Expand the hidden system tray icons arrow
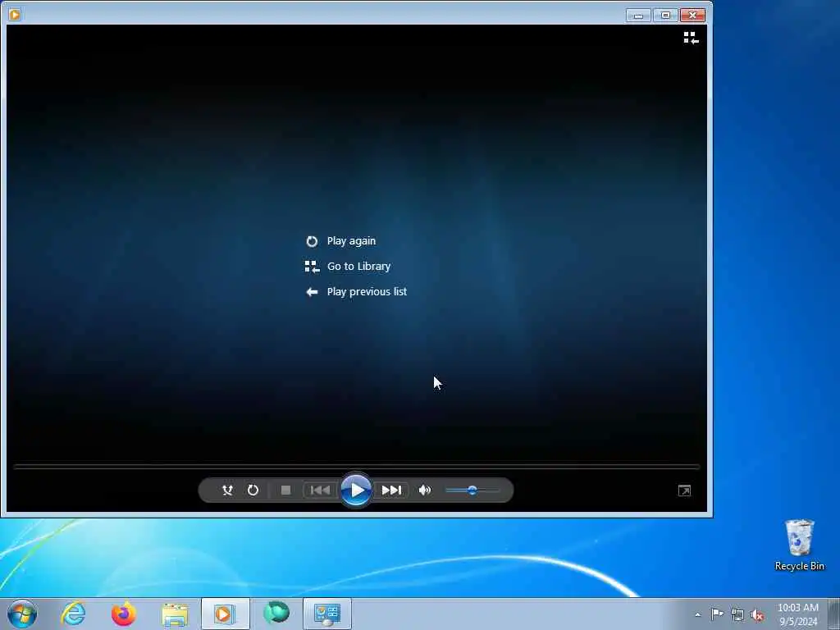The height and width of the screenshot is (630, 840). 697,614
